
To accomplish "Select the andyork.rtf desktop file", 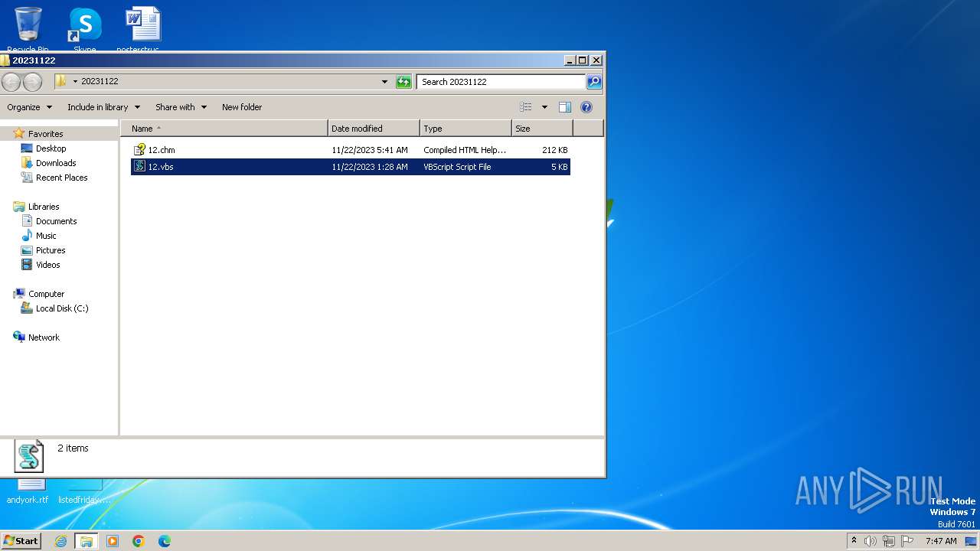I will pos(28,492).
